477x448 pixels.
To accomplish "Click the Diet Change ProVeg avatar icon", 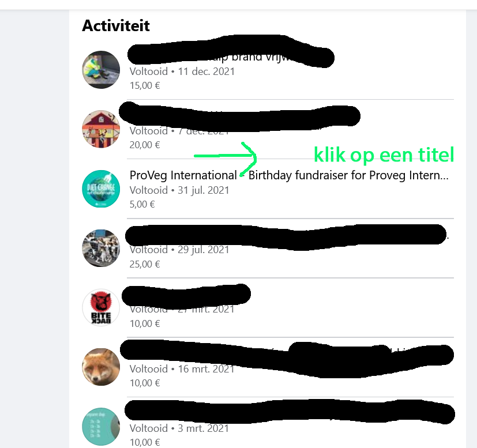I will tap(101, 189).
